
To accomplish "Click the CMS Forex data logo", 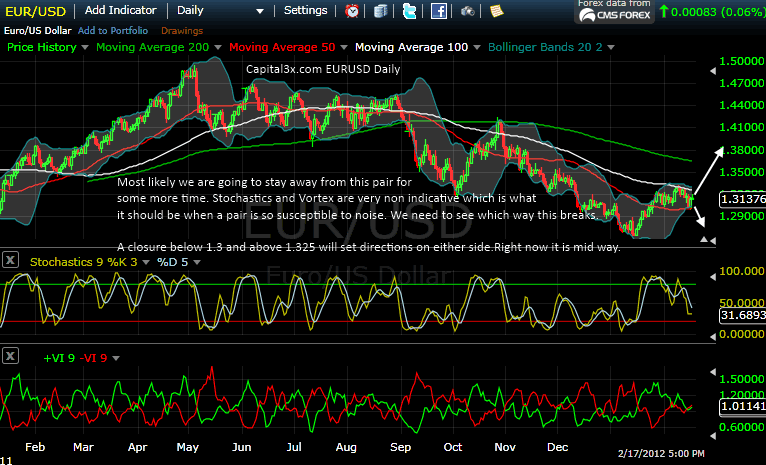I will [614, 11].
